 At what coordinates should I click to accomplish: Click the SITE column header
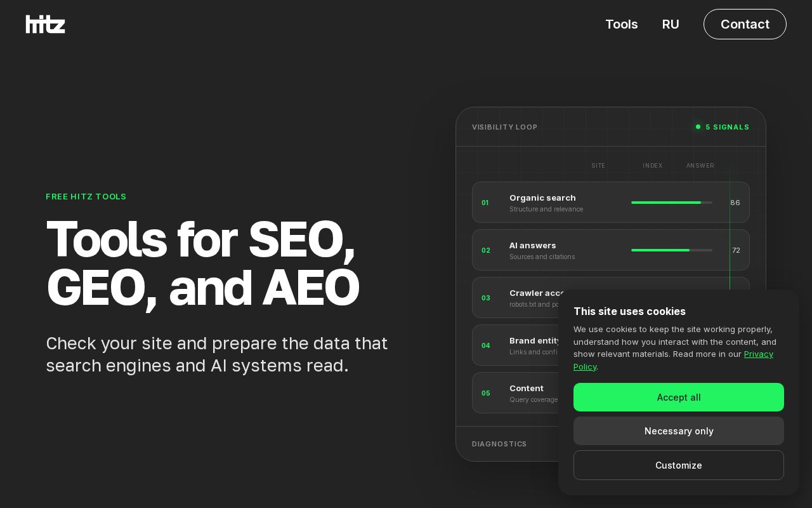point(598,166)
